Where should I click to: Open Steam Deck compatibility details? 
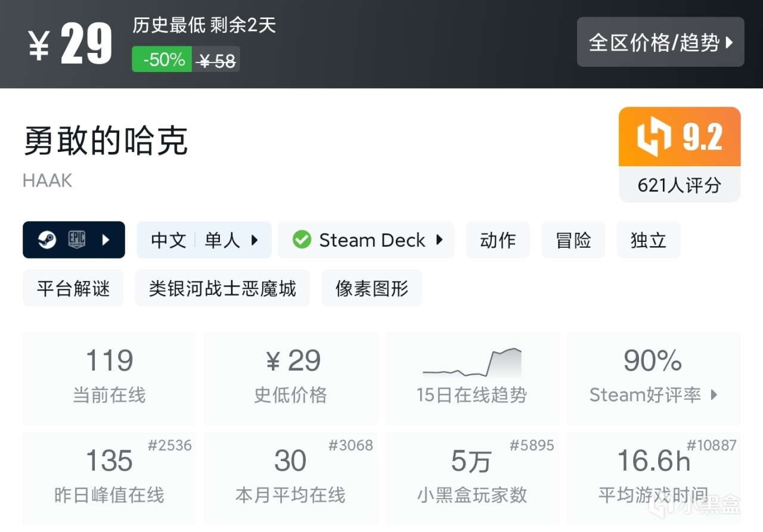(366, 240)
